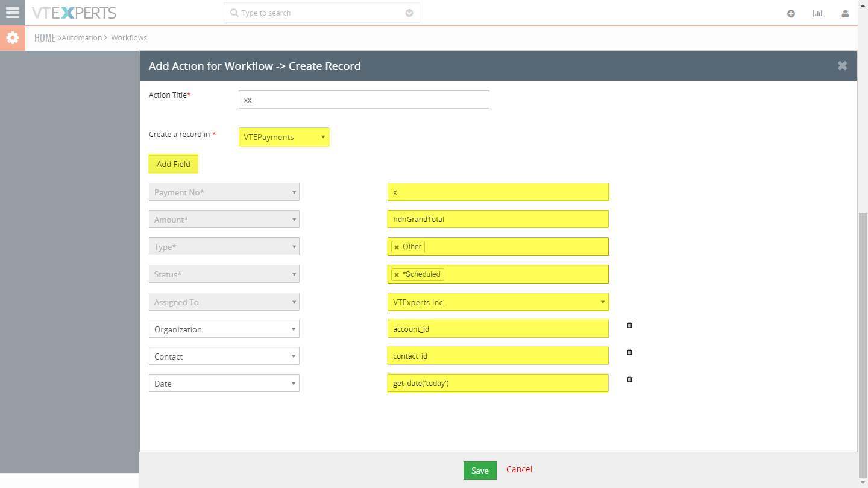Click the Add Field button

point(173,163)
